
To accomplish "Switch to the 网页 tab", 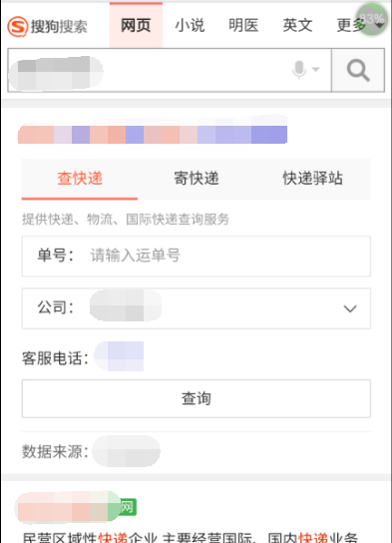I will point(136,25).
